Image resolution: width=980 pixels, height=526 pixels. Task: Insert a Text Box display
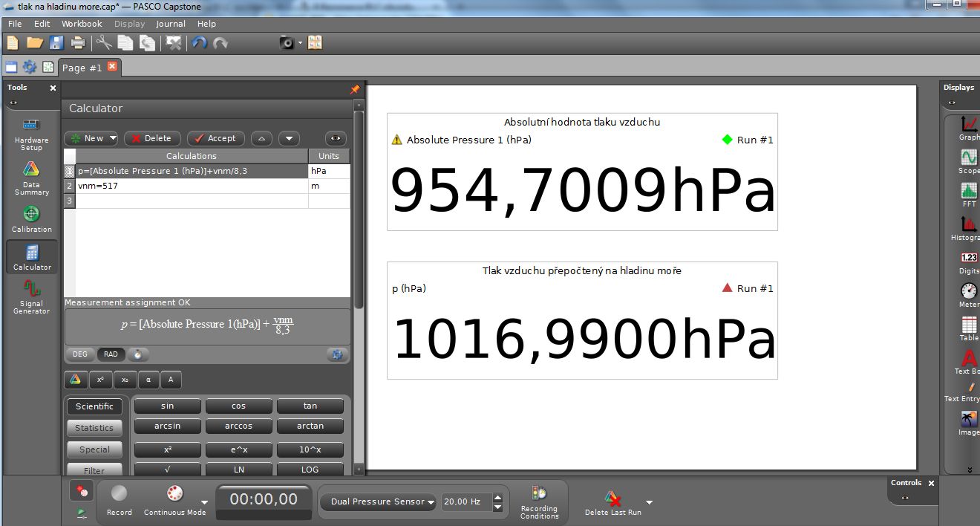[x=967, y=362]
